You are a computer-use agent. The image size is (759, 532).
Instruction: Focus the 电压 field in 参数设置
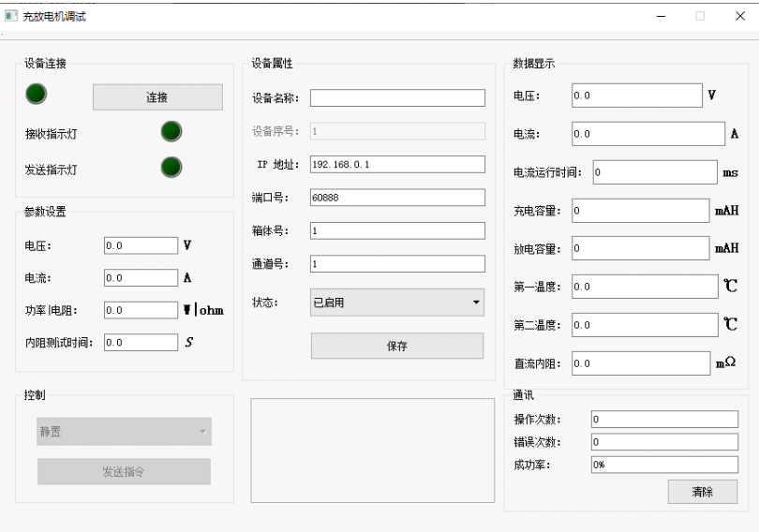(141, 245)
